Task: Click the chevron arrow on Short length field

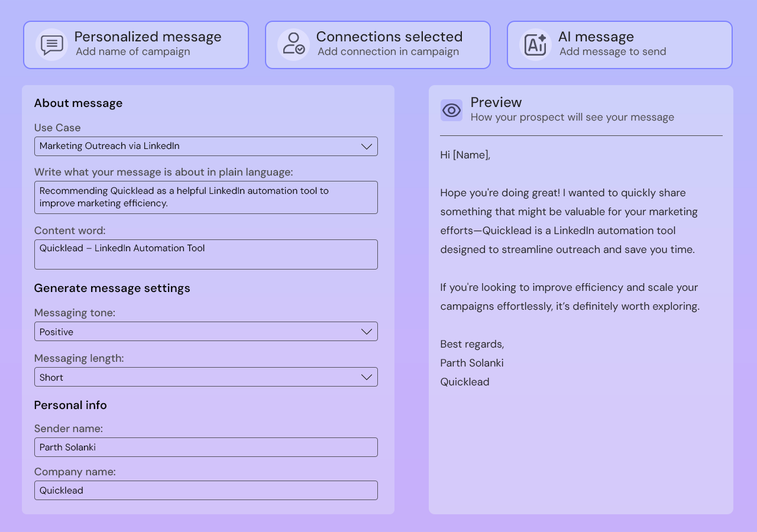Action: point(367,377)
